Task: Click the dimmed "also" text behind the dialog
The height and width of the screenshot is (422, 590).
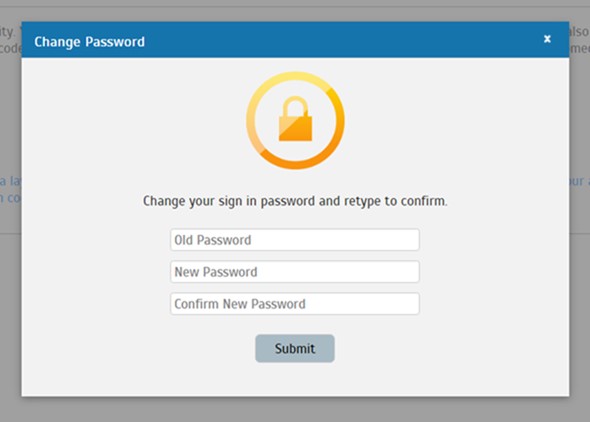Action: 579,32
